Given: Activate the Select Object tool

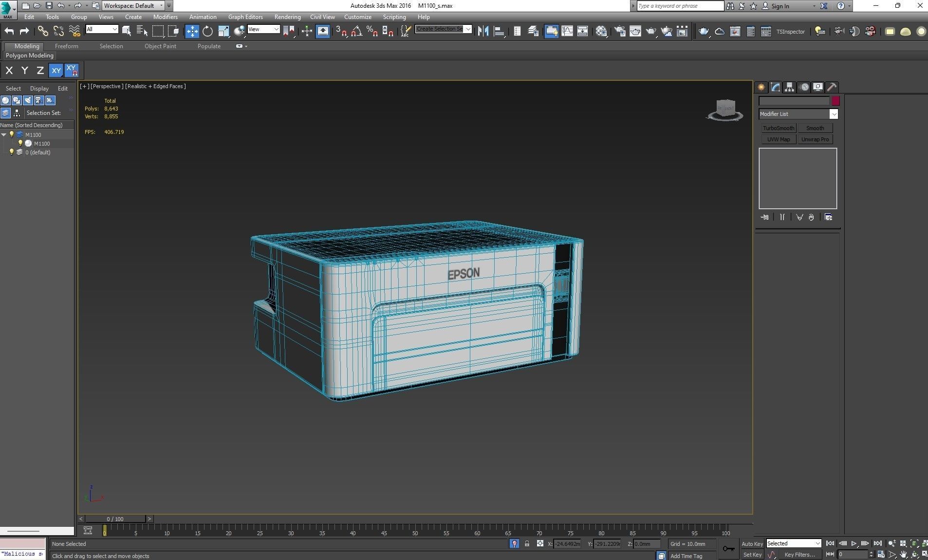Looking at the screenshot, I should point(127,31).
